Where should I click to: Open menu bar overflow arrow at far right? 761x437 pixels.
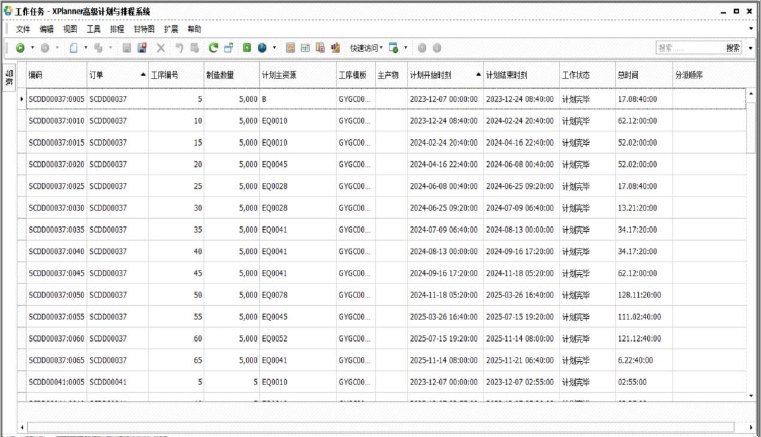click(x=751, y=29)
